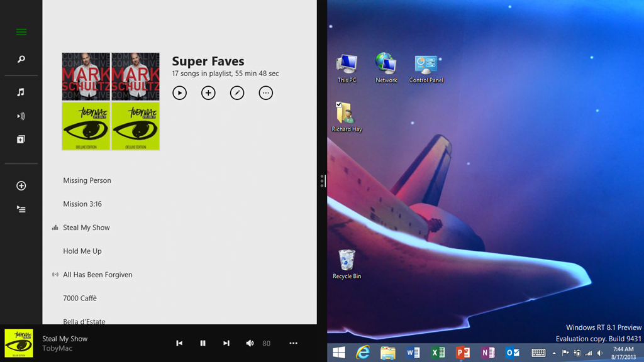Image resolution: width=644 pixels, height=362 pixels.
Task: Select the song Missing Person
Action: tap(87, 180)
